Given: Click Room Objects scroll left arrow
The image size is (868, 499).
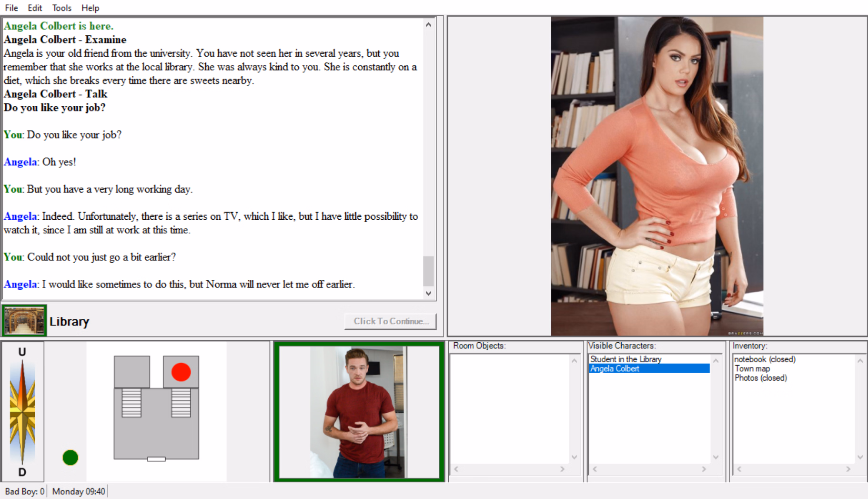Looking at the screenshot, I should click(456, 469).
